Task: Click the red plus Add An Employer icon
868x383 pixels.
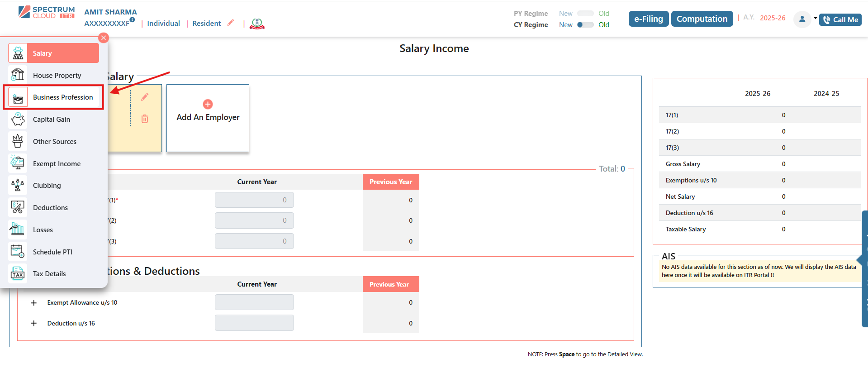Action: click(208, 105)
